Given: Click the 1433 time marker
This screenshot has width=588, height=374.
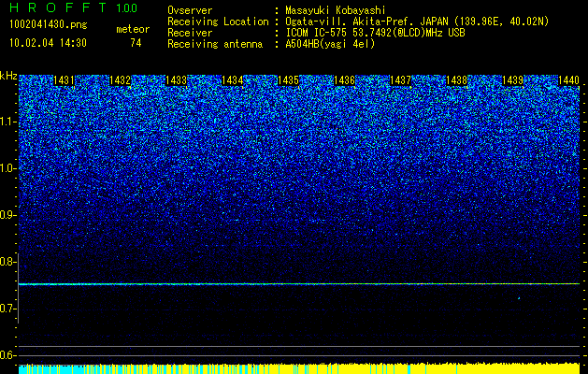Looking at the screenshot, I should point(177,79).
